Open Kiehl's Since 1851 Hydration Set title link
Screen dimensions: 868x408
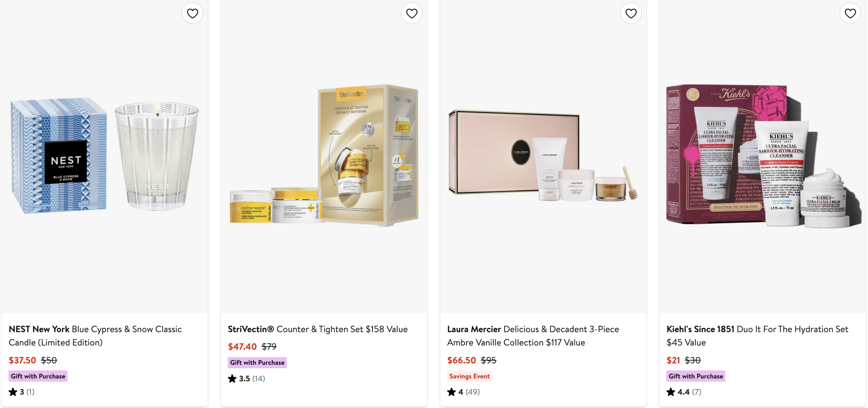tap(757, 336)
